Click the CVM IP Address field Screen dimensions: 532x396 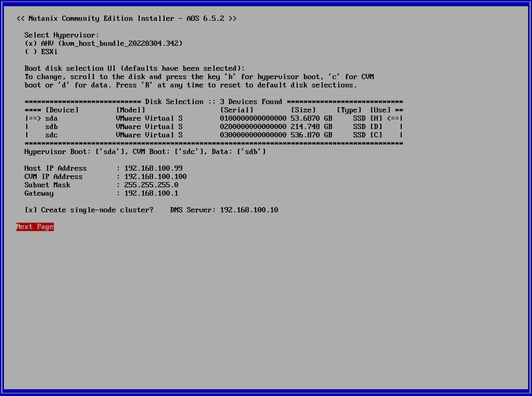click(x=155, y=177)
